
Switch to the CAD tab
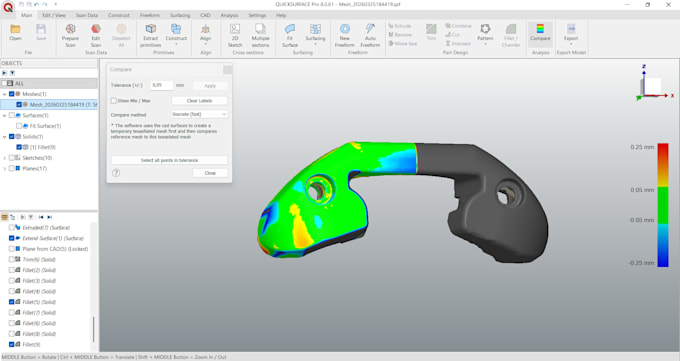point(205,15)
